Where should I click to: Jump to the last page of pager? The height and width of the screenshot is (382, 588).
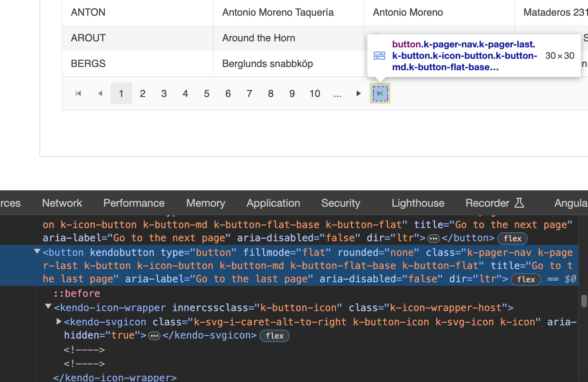[x=380, y=93]
